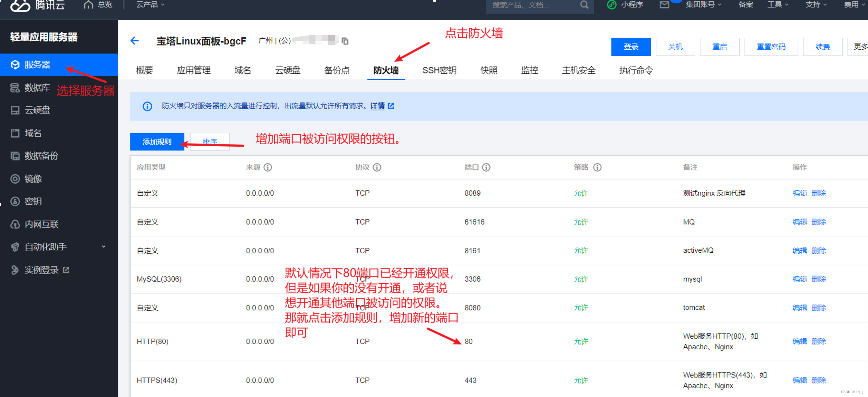Edit the port 8089 rule
The width and height of the screenshot is (868, 397).
pos(799,193)
